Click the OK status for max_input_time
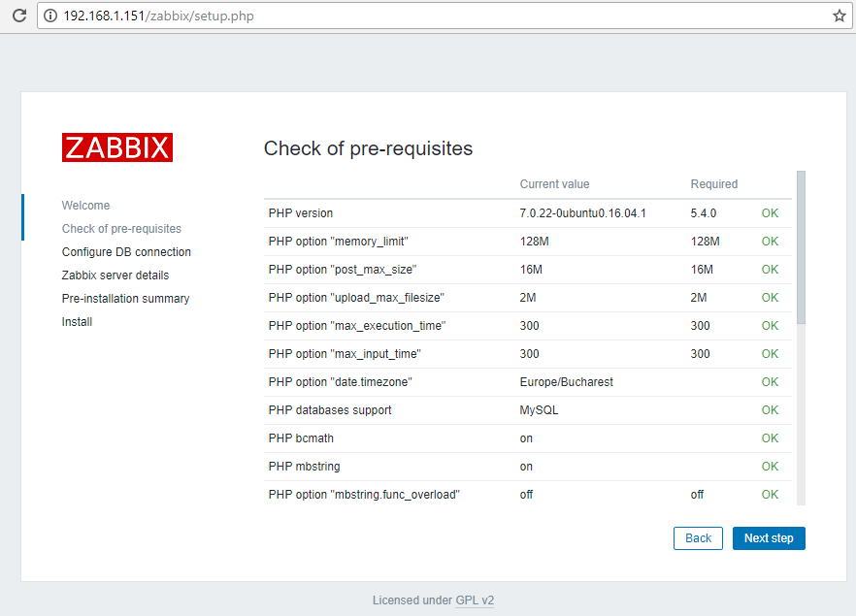 coord(770,353)
